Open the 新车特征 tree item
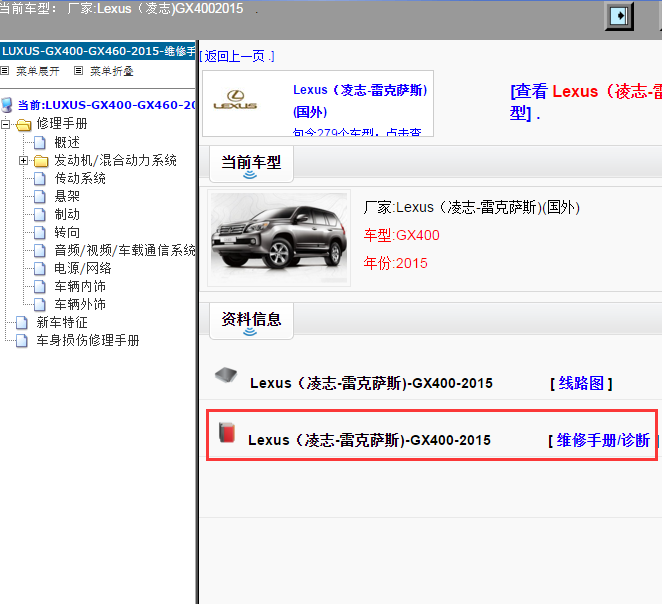Viewport: 662px width, 604px height. pos(62,322)
